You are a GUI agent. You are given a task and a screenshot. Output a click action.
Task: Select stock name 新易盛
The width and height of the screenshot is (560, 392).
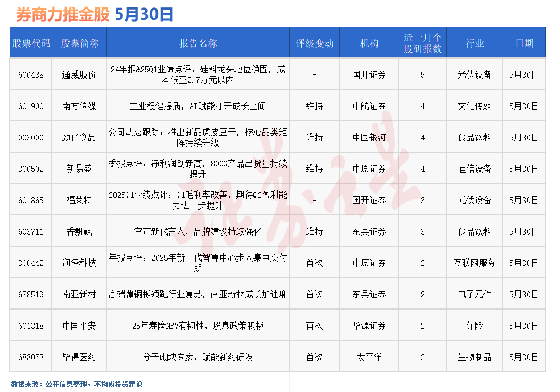(x=79, y=169)
